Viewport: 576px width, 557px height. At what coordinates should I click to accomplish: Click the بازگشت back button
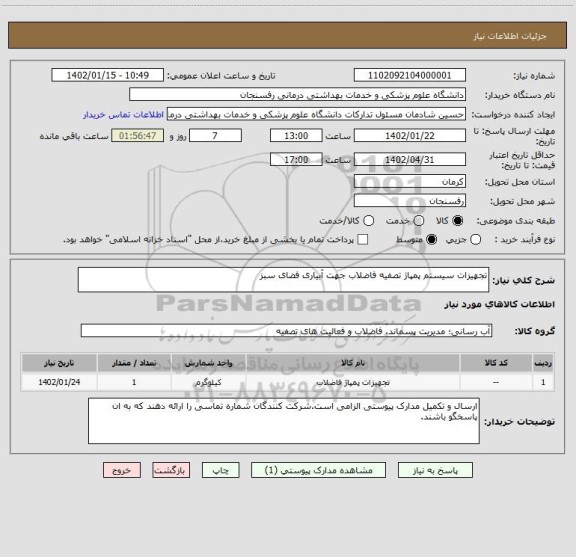click(x=171, y=470)
